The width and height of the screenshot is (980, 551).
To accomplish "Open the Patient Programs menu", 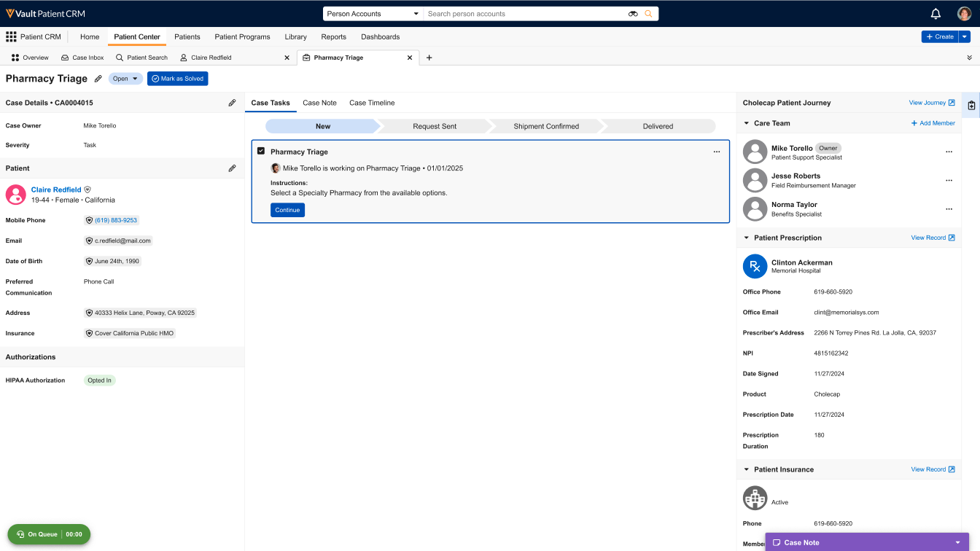I will click(242, 36).
